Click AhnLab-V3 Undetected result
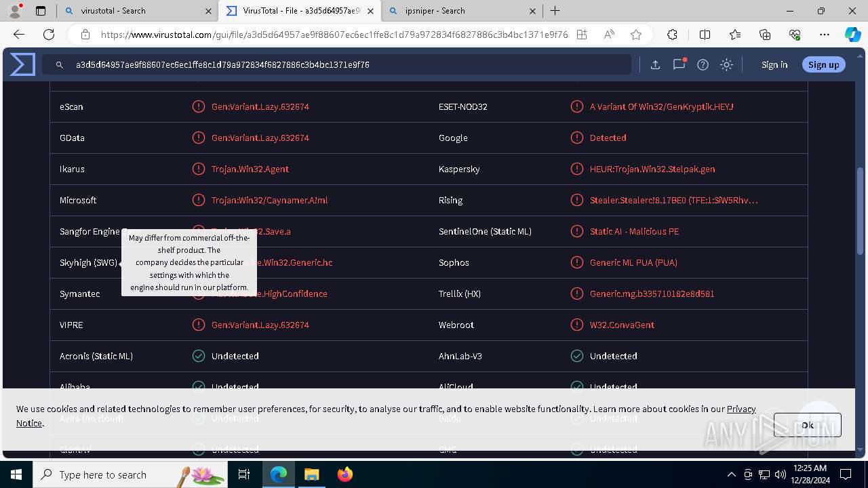Image resolution: width=868 pixels, height=488 pixels. [614, 356]
